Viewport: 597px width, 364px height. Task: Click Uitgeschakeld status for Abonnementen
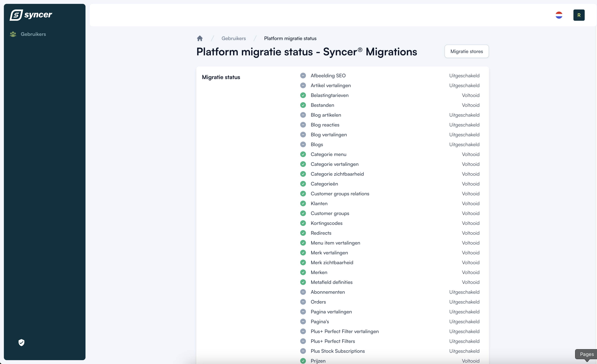tap(464, 292)
